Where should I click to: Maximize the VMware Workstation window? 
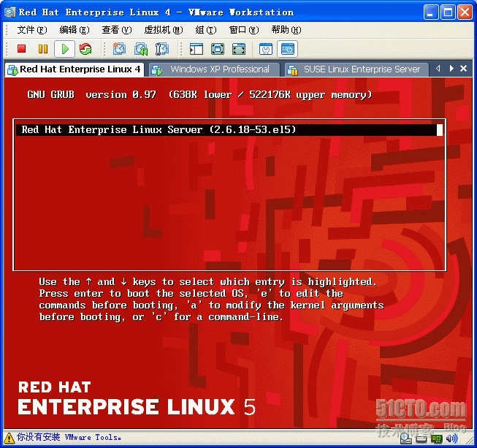pos(448,12)
